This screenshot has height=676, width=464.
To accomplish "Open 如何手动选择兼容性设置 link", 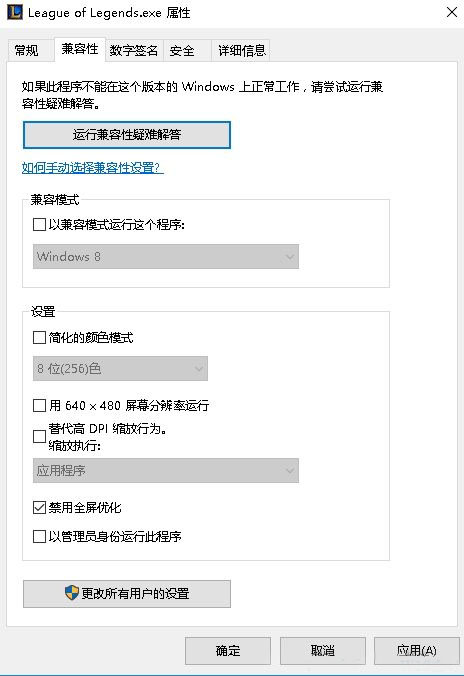I will [92, 168].
